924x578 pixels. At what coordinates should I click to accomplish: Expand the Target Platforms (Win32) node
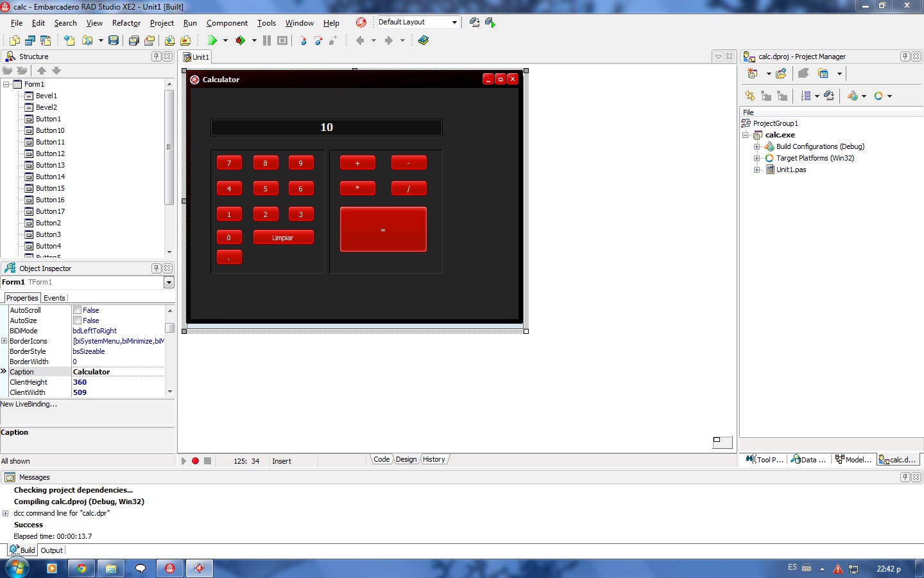click(x=757, y=158)
